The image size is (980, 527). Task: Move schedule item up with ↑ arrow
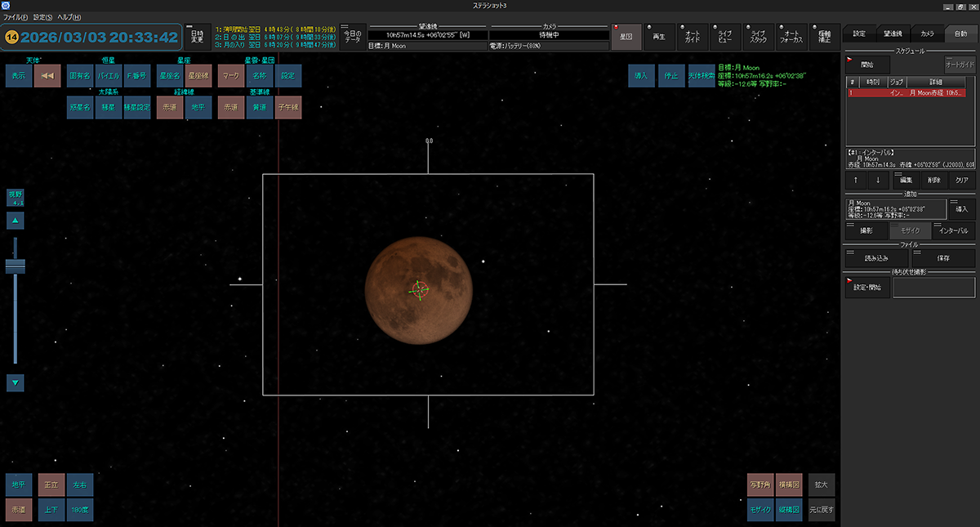coord(855,180)
